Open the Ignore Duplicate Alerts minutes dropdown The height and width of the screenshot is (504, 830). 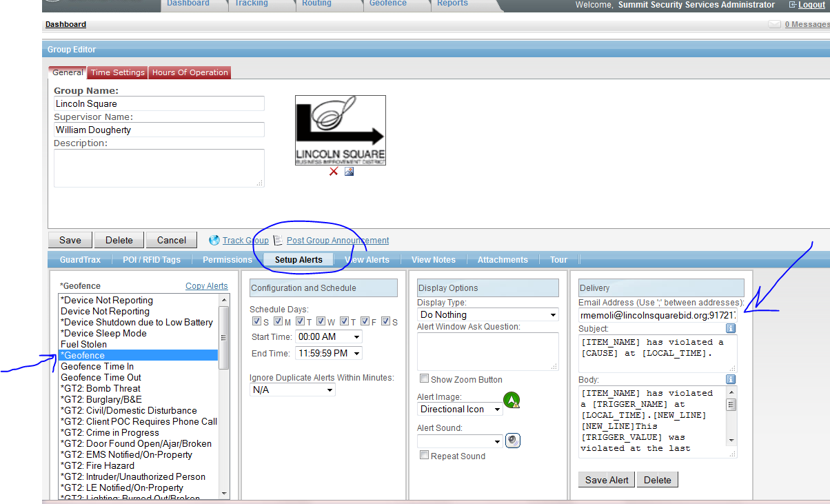coord(292,390)
